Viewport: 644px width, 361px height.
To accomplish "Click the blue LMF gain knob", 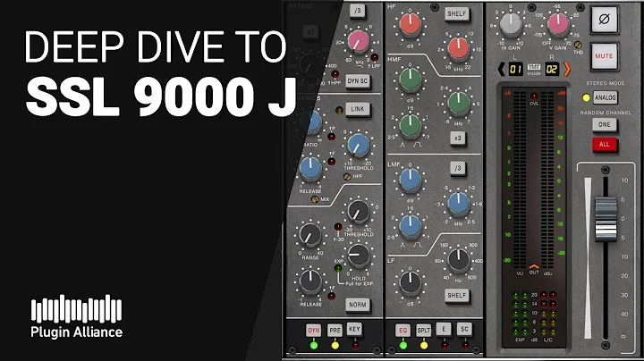I will coord(410,180).
